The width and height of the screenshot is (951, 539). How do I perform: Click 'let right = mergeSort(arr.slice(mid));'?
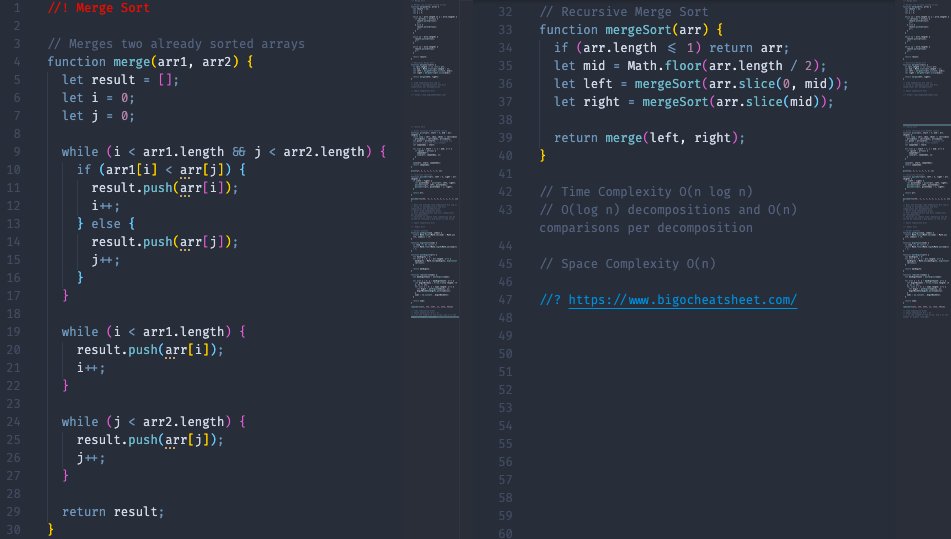pyautogui.click(x=694, y=102)
